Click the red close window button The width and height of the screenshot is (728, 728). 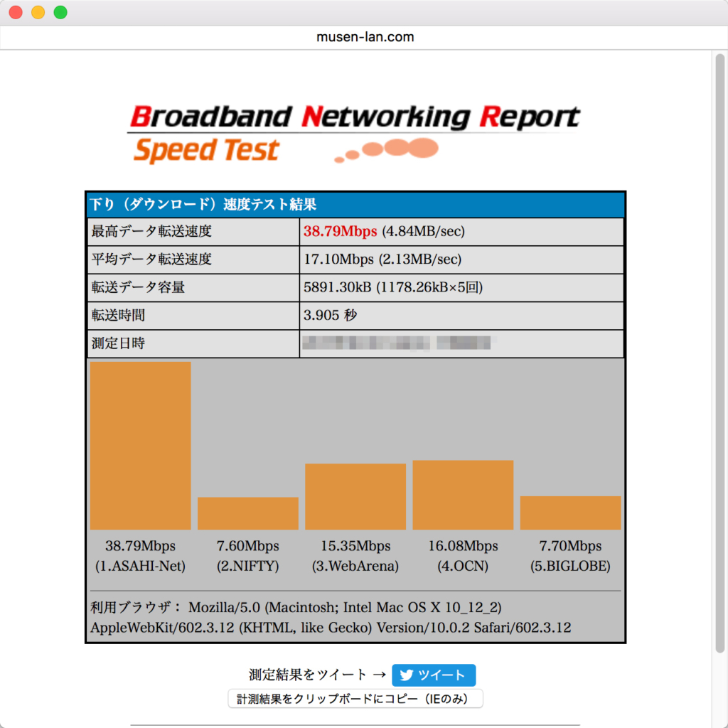[16, 12]
